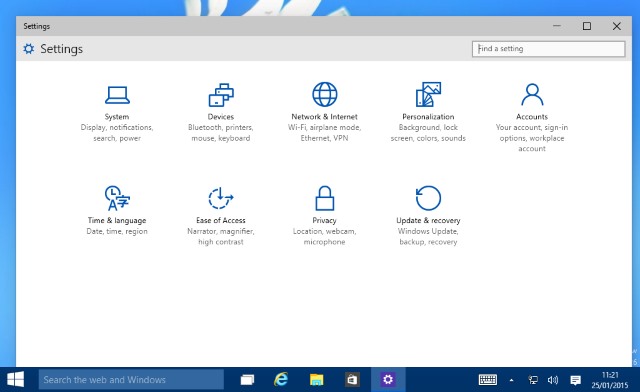Click the Search the web and Windows box

click(131, 380)
